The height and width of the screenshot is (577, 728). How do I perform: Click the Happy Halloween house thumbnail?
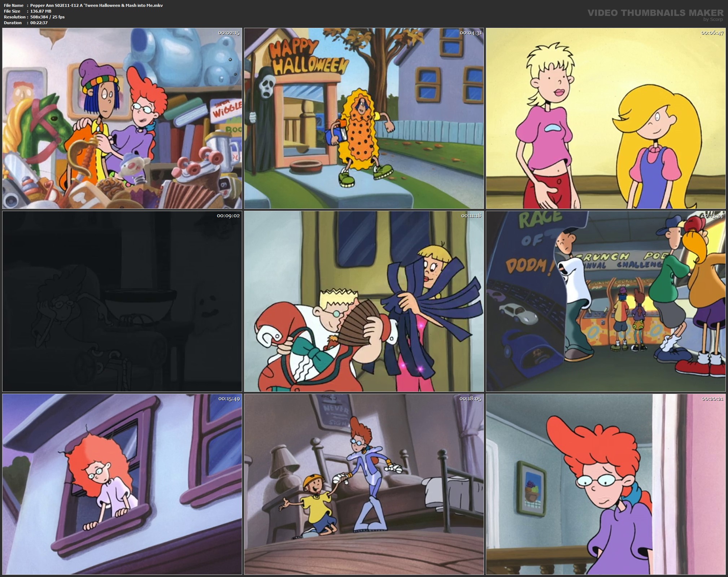tap(364, 118)
